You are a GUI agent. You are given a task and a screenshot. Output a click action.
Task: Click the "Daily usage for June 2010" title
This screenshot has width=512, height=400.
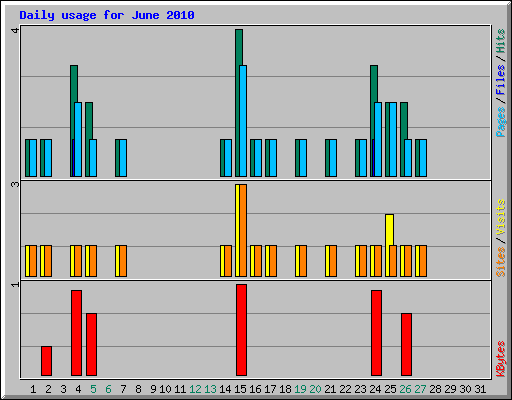pos(107,15)
